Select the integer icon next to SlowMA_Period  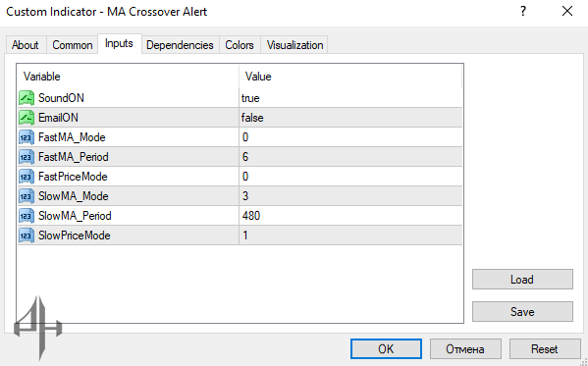27,216
